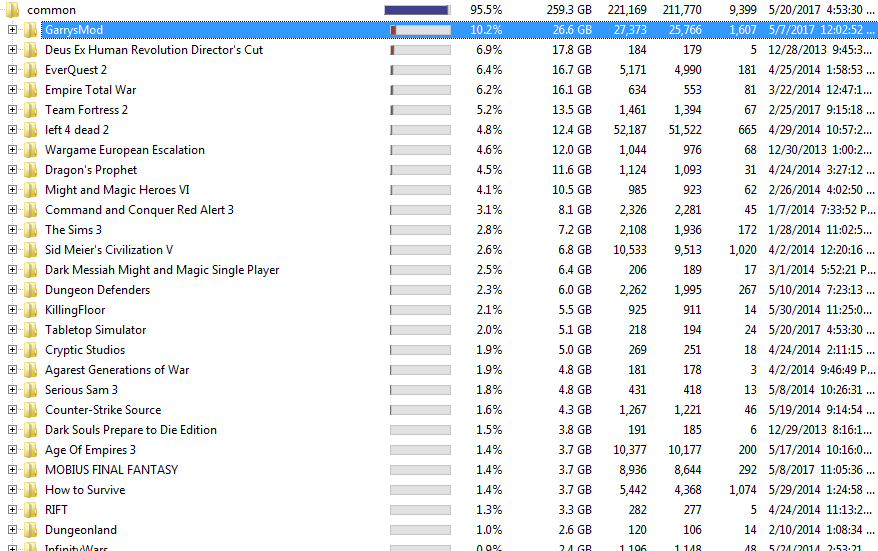This screenshot has width=878, height=551.
Task: Click the 431 file count for Serious Sam 3
Action: 637,390
